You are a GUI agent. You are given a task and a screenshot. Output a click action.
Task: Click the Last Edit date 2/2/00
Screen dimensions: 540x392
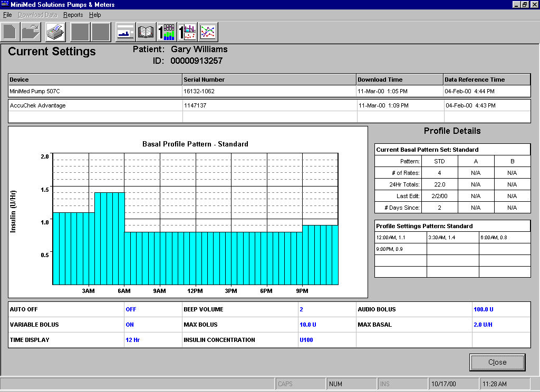439,196
